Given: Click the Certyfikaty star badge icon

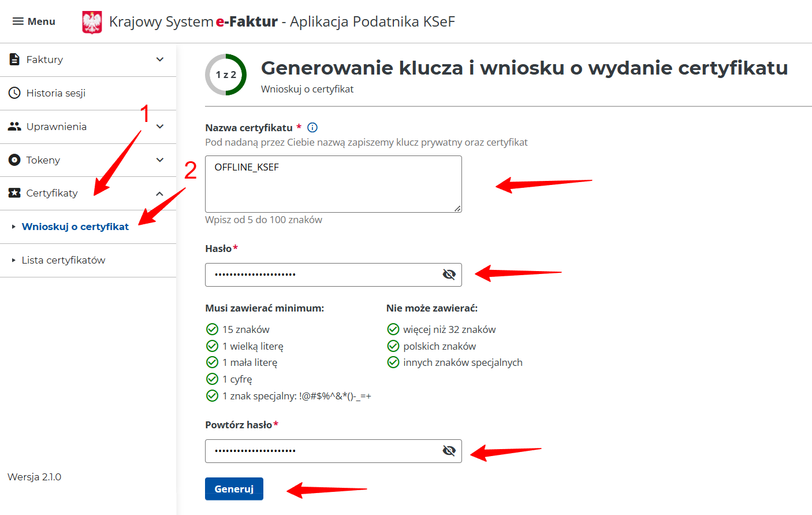Looking at the screenshot, I should click(x=15, y=193).
